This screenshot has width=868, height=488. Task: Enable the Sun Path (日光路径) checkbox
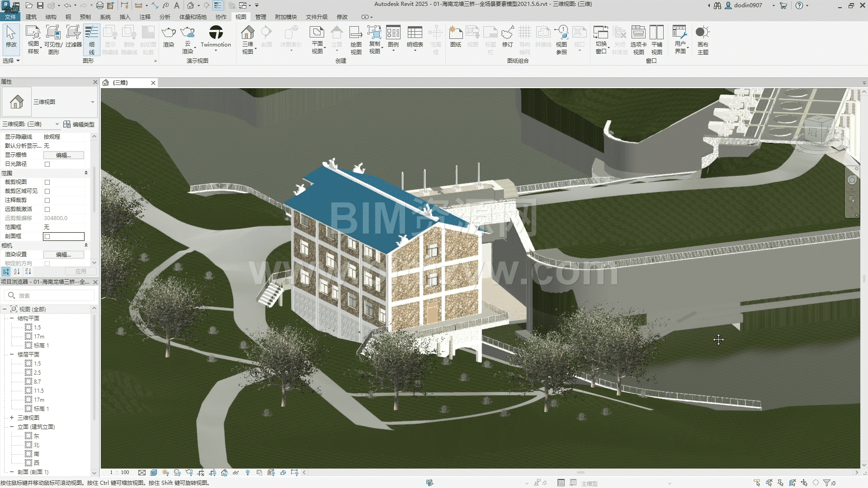(47, 164)
